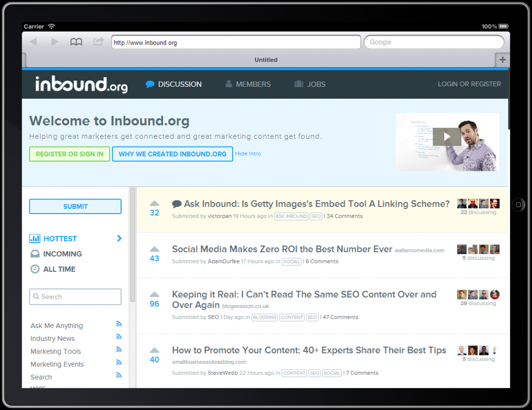The image size is (532, 410).
Task: Upvote the Getty Images Embed Tool post
Action: coord(154,203)
